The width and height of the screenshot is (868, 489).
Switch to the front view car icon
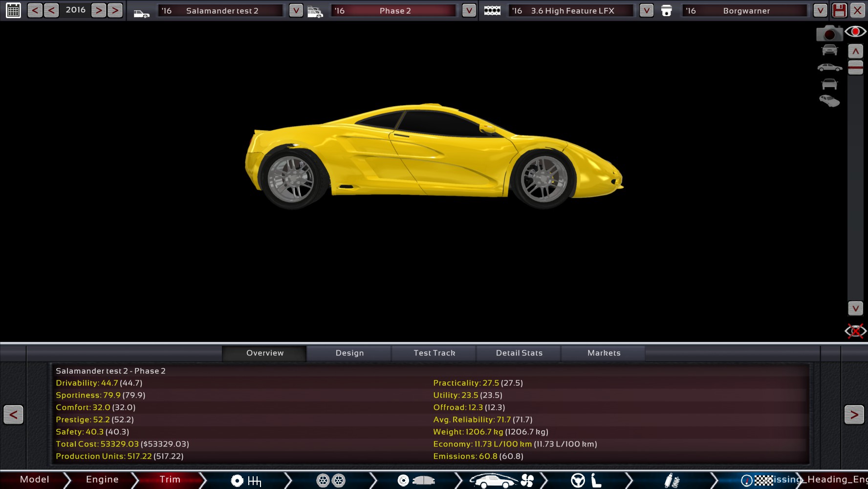829,50
